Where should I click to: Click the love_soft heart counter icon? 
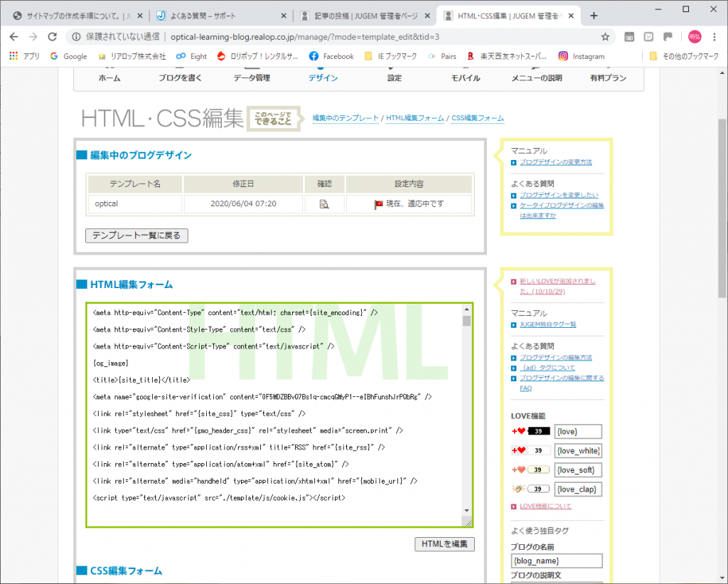[x=530, y=469]
